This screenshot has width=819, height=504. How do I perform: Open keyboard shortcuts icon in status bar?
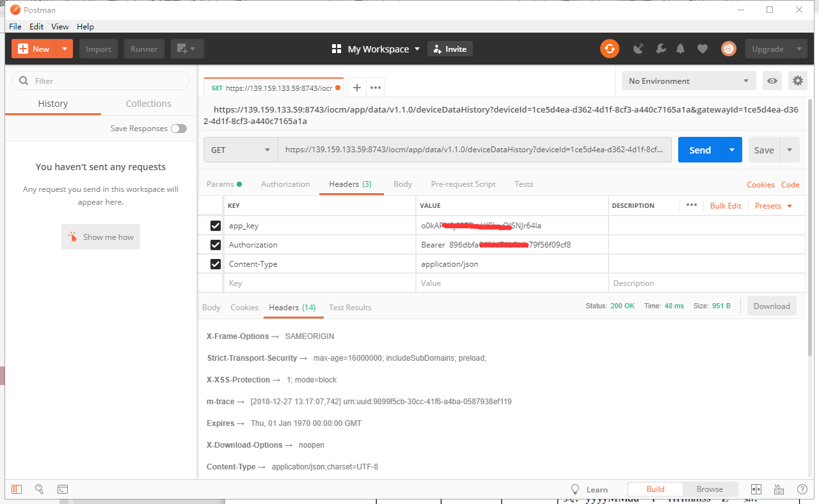click(x=779, y=489)
